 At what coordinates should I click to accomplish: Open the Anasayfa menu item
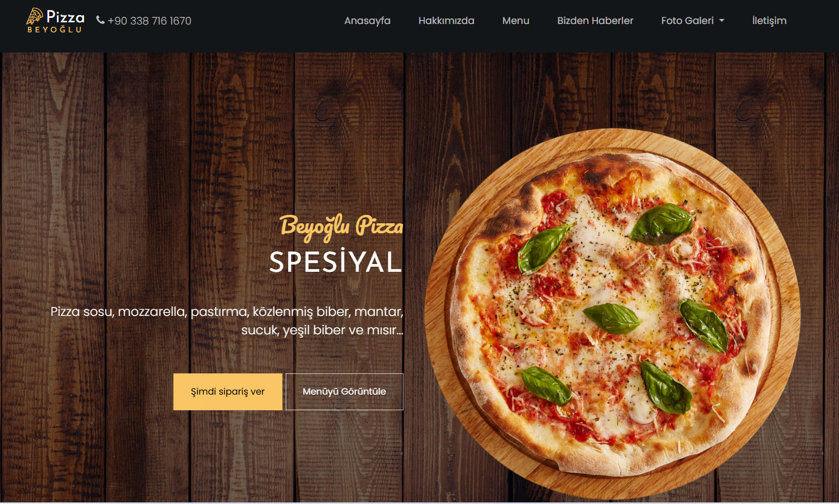(x=367, y=21)
